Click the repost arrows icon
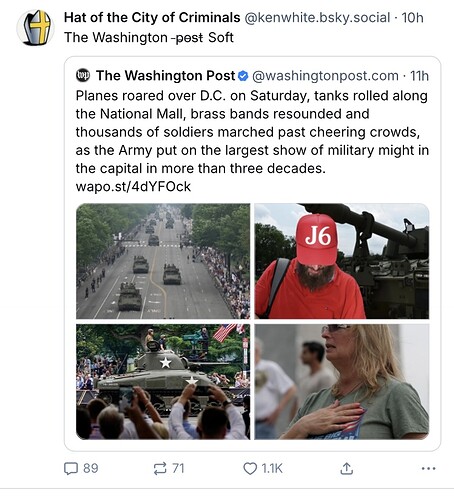 pos(160,468)
